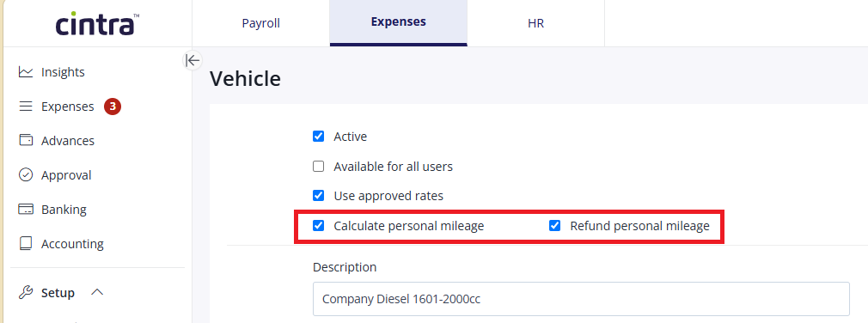Viewport: 868px width, 323px height.
Task: Open the Approval sidebar item
Action: [x=66, y=174]
